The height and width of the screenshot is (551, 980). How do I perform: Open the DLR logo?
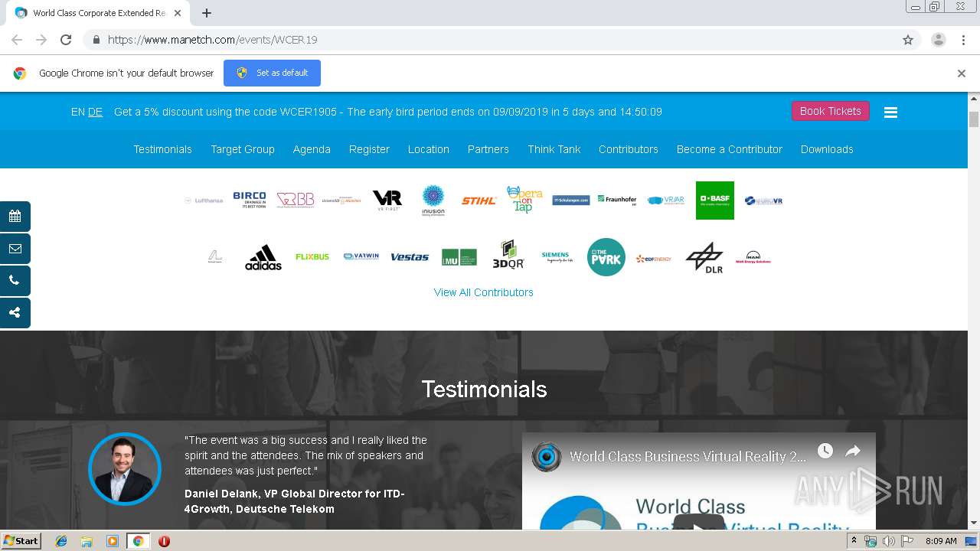[704, 258]
